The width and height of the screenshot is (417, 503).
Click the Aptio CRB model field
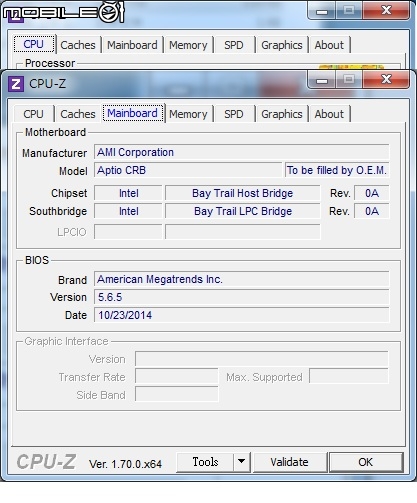(188, 170)
